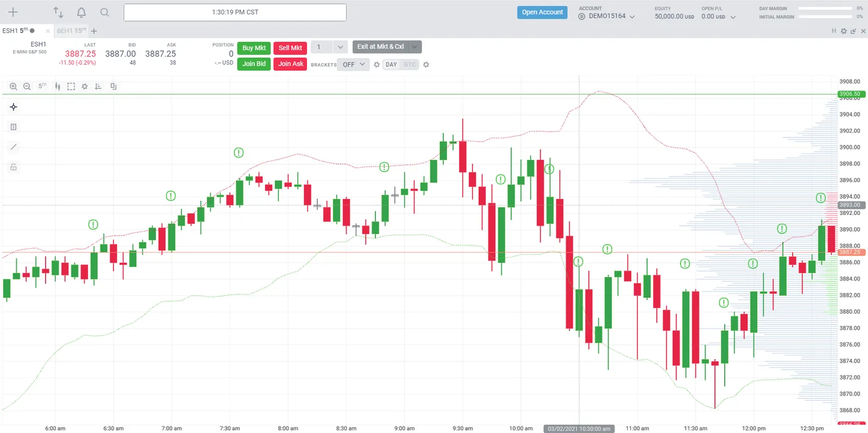
Task: Open the alerts bell icon
Action: pyautogui.click(x=81, y=12)
